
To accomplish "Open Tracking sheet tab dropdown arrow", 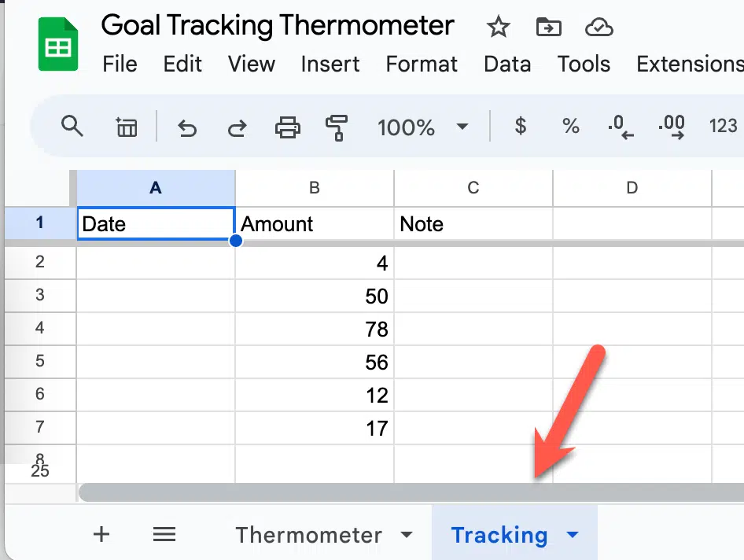I will [x=573, y=534].
